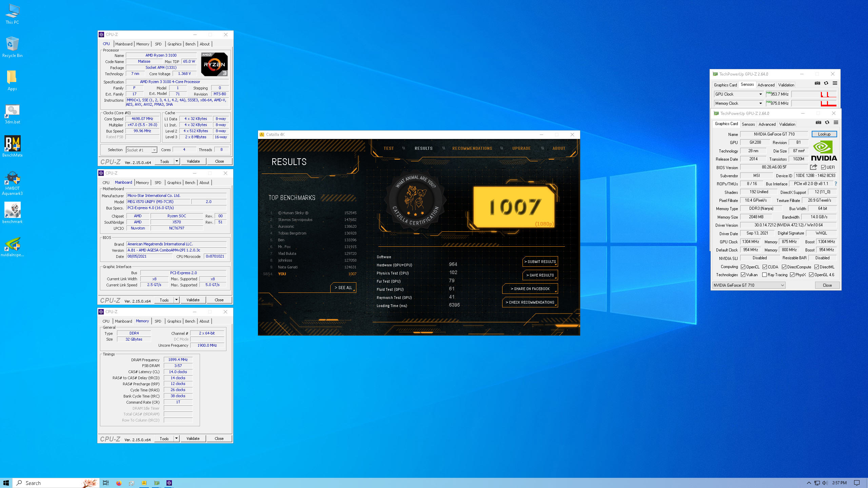Click the NVIDIA logo in GPU-Z

824,151
